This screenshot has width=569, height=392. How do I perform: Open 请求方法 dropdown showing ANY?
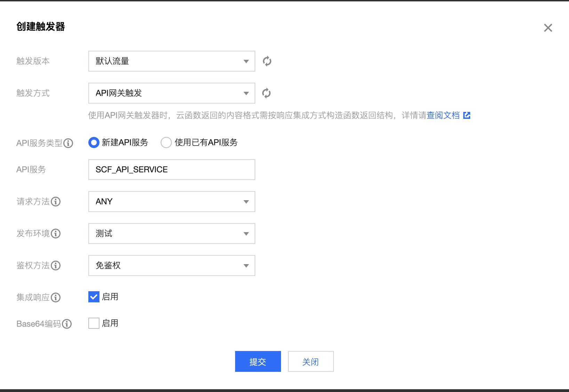click(x=172, y=202)
